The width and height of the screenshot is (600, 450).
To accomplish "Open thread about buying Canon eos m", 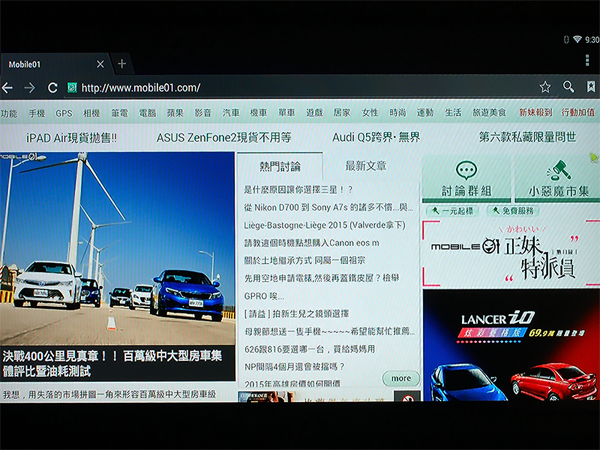I will point(311,243).
